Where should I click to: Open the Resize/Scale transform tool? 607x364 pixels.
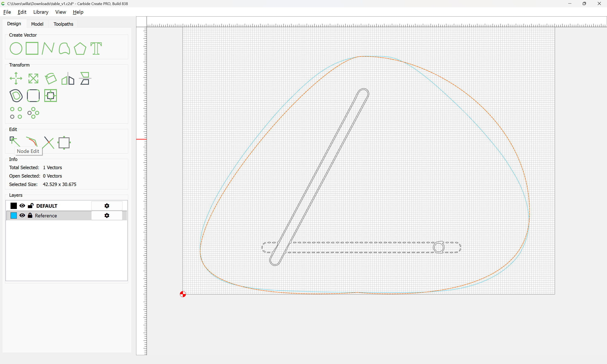(33, 79)
